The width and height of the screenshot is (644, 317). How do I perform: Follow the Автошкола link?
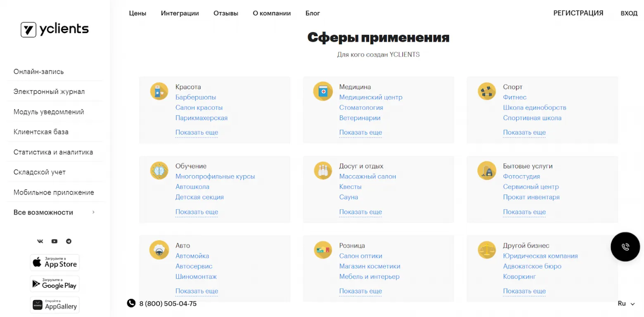(x=192, y=187)
